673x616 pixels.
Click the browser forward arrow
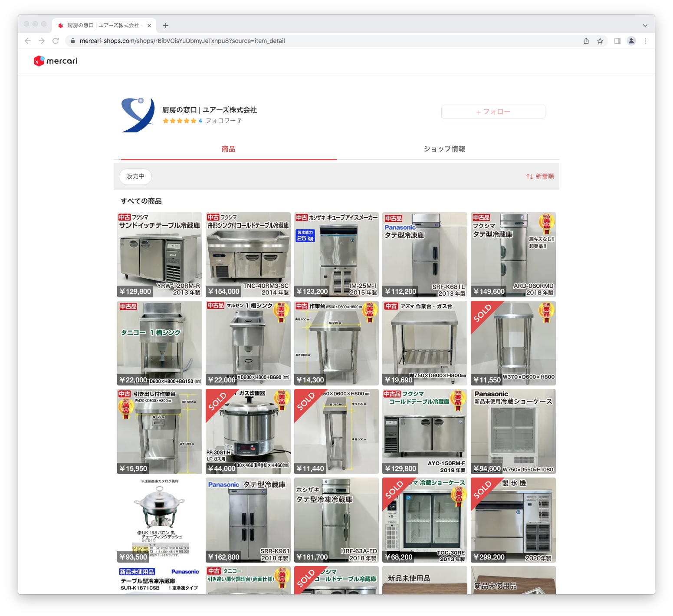[42, 41]
